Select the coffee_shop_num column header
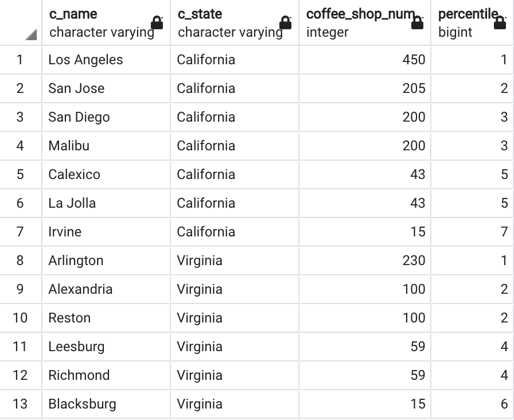 point(365,22)
